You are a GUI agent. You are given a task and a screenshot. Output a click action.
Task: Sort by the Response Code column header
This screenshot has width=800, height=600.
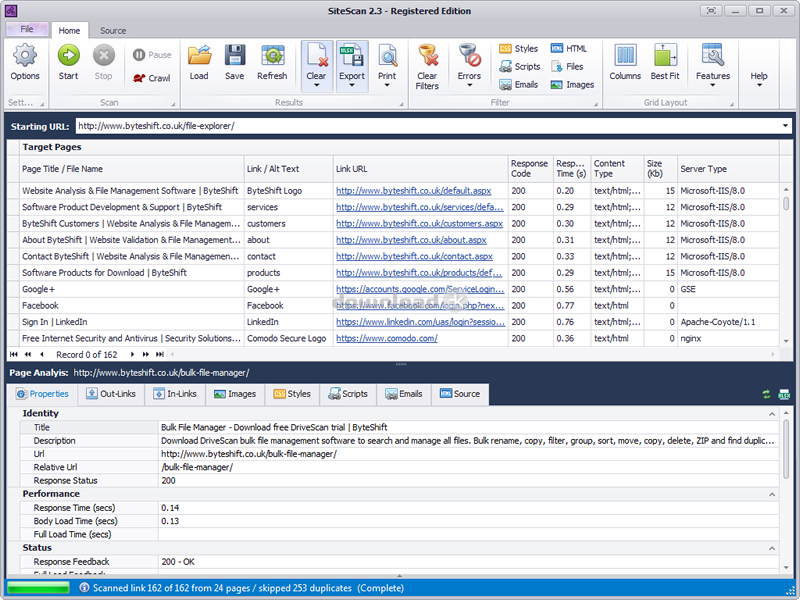pyautogui.click(x=531, y=169)
